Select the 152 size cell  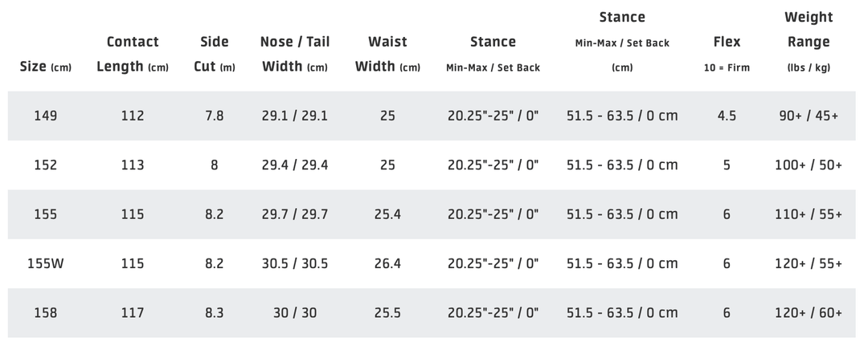click(x=46, y=165)
